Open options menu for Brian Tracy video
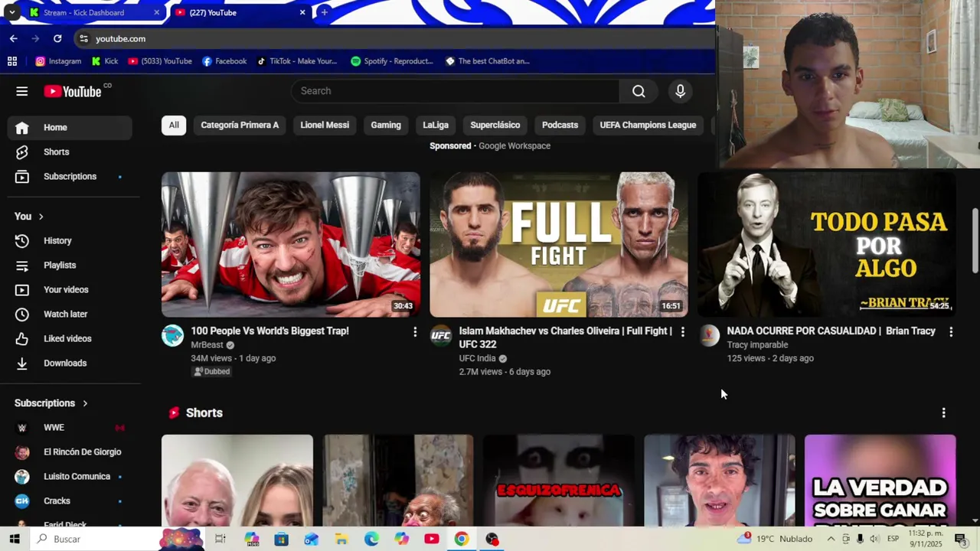The width and height of the screenshot is (980, 551). [x=951, y=331]
